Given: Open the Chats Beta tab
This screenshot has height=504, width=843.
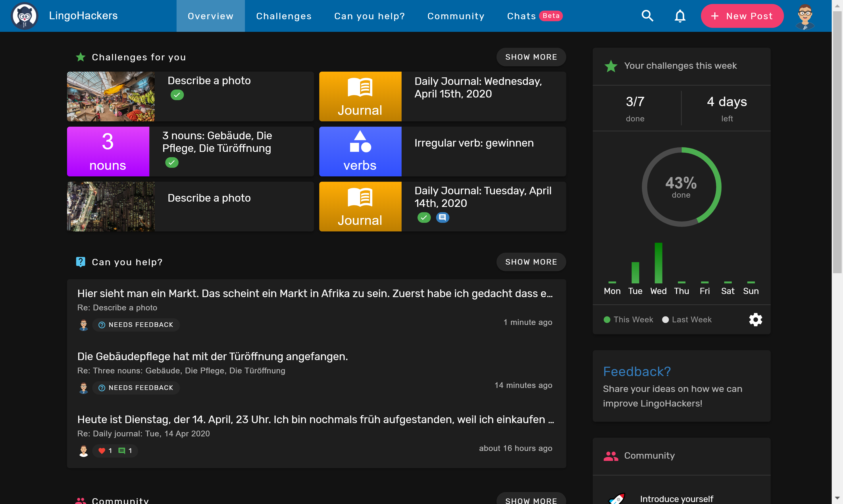Looking at the screenshot, I should point(534,16).
